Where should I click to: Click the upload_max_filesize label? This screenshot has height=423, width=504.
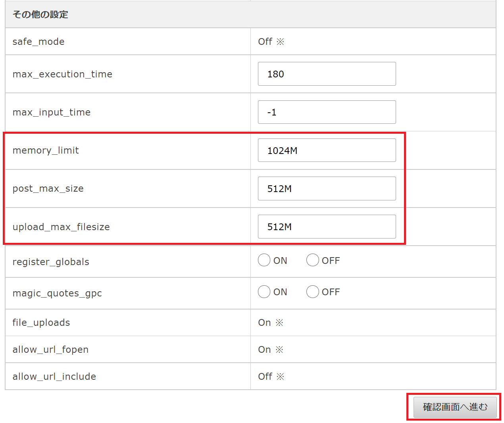tap(61, 227)
